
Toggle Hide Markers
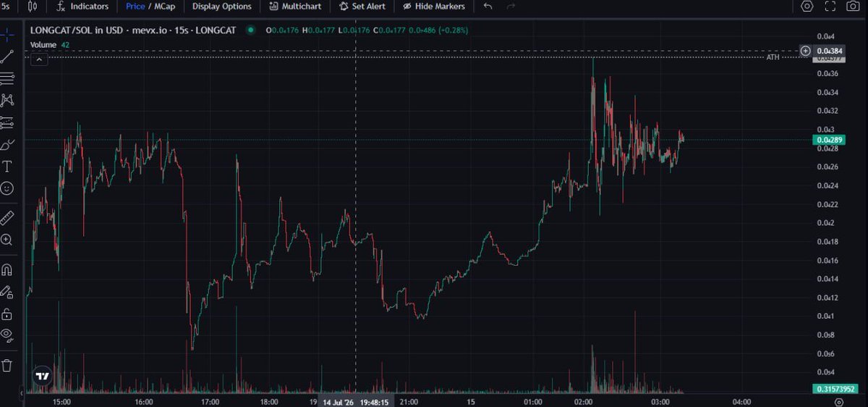(x=434, y=7)
